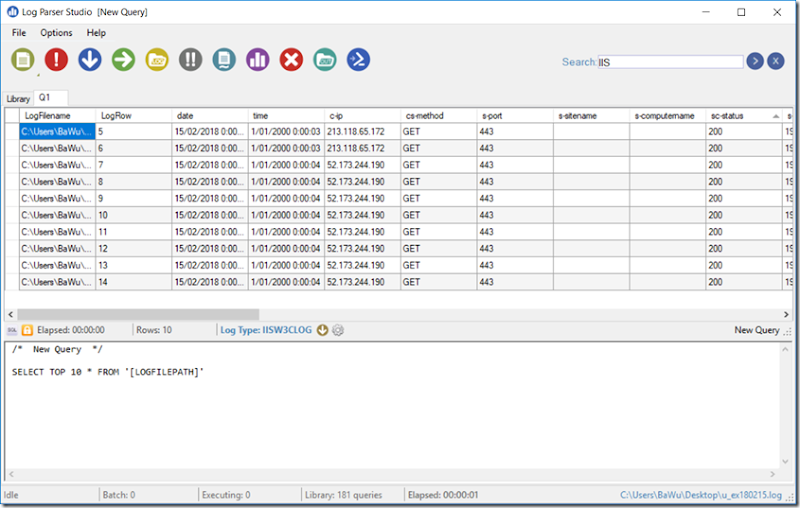
Task: Execute the query with the red exclamation icon
Action: click(x=56, y=60)
